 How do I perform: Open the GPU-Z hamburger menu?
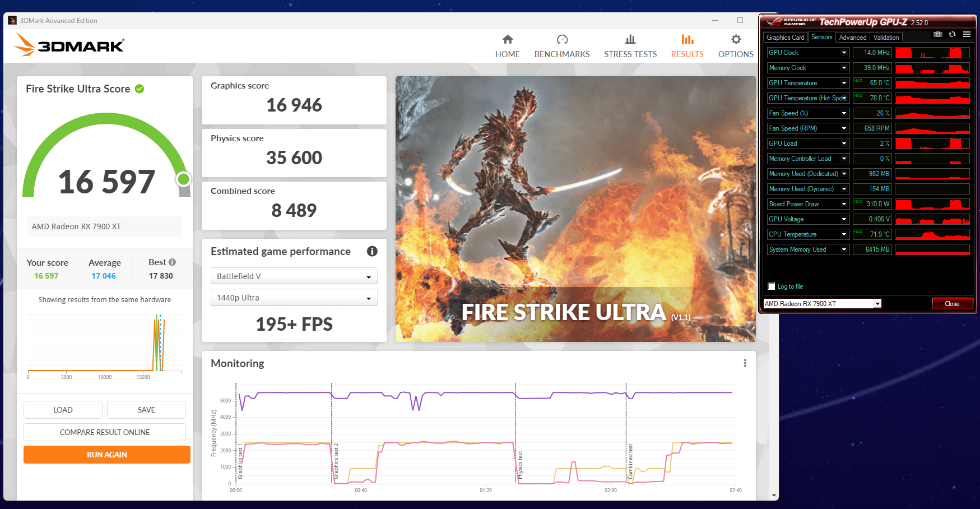[967, 35]
